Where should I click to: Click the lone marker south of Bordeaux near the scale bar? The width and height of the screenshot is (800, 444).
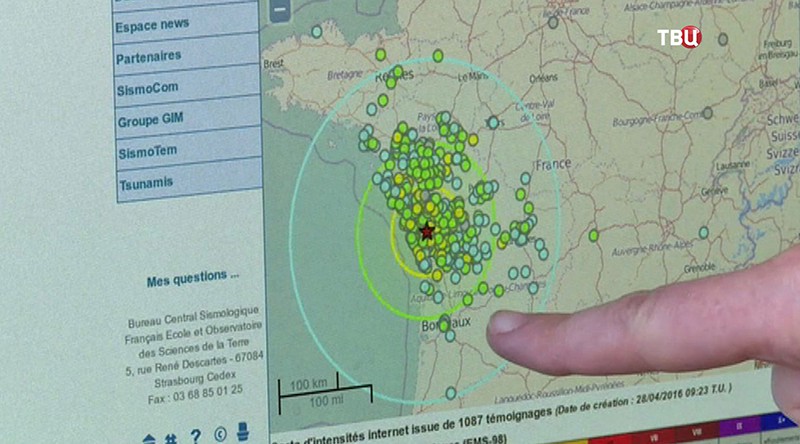click(x=451, y=393)
